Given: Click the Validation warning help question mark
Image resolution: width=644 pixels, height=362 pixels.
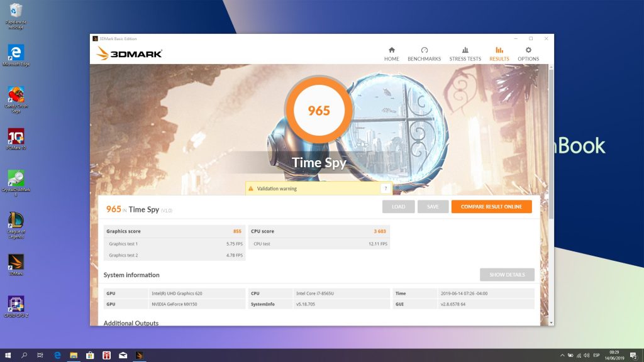Looking at the screenshot, I should [385, 189].
